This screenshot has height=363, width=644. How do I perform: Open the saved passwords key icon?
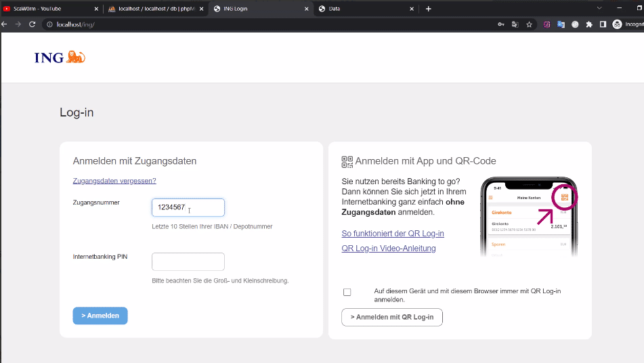[x=501, y=24]
